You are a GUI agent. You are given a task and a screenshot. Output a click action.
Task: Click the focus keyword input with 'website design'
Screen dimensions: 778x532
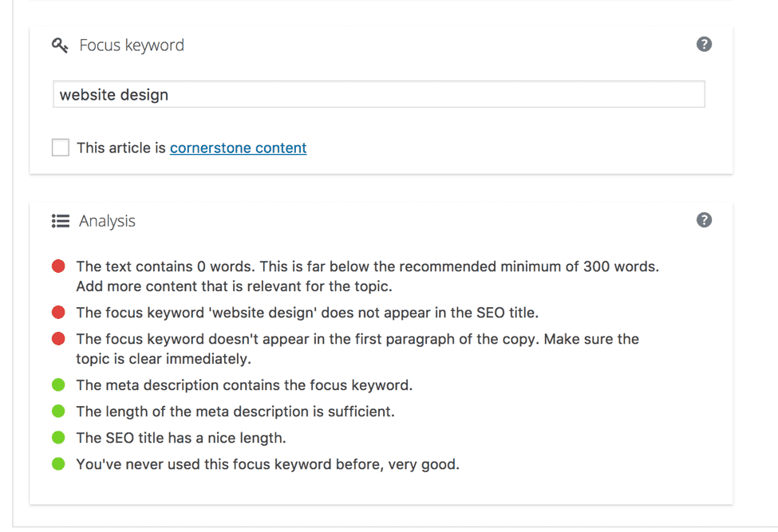[x=378, y=94]
